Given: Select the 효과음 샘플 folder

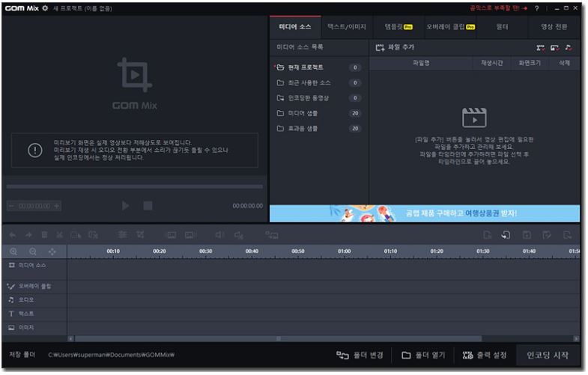Looking at the screenshot, I should coord(318,129).
